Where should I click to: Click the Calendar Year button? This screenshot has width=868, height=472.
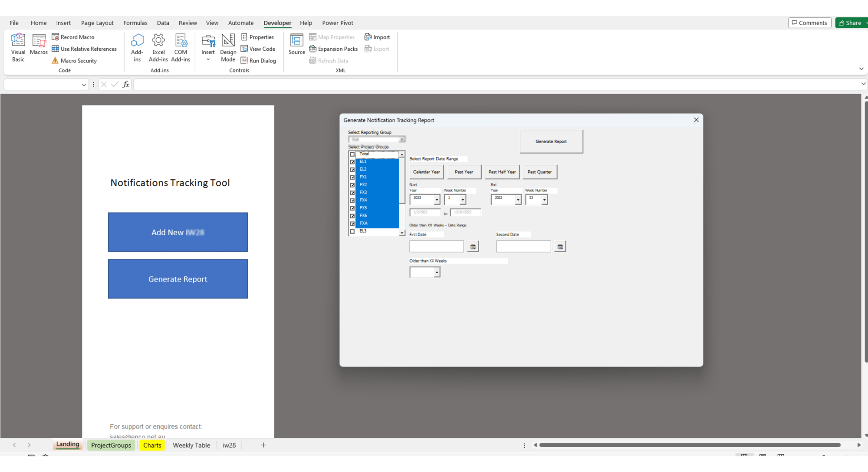[427, 172]
